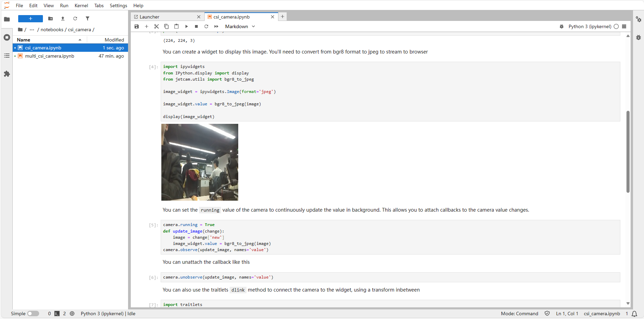Interrupt the kernel with stop icon
The height and width of the screenshot is (319, 644).
point(196,26)
